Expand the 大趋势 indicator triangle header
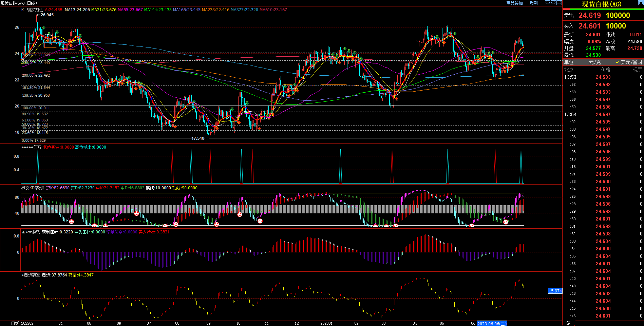The image size is (644, 326). pos(23,232)
